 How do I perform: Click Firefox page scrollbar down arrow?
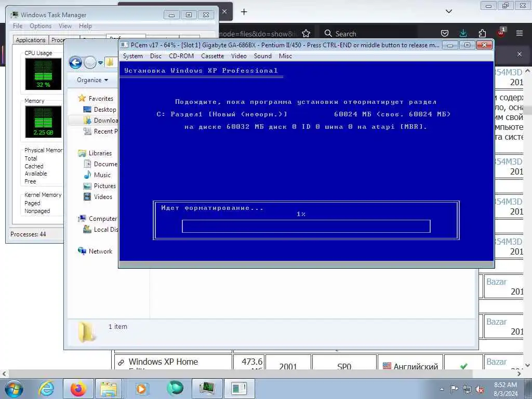[528, 365]
